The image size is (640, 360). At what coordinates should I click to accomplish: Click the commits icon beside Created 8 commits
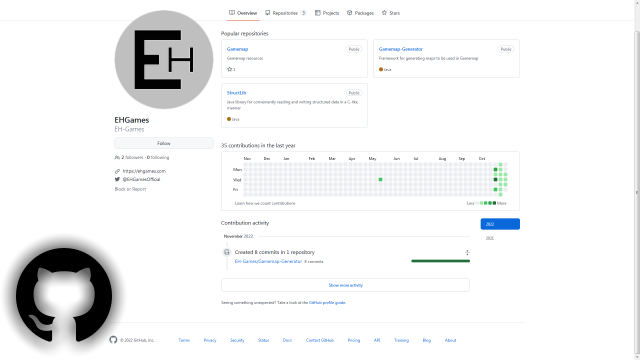coord(227,252)
